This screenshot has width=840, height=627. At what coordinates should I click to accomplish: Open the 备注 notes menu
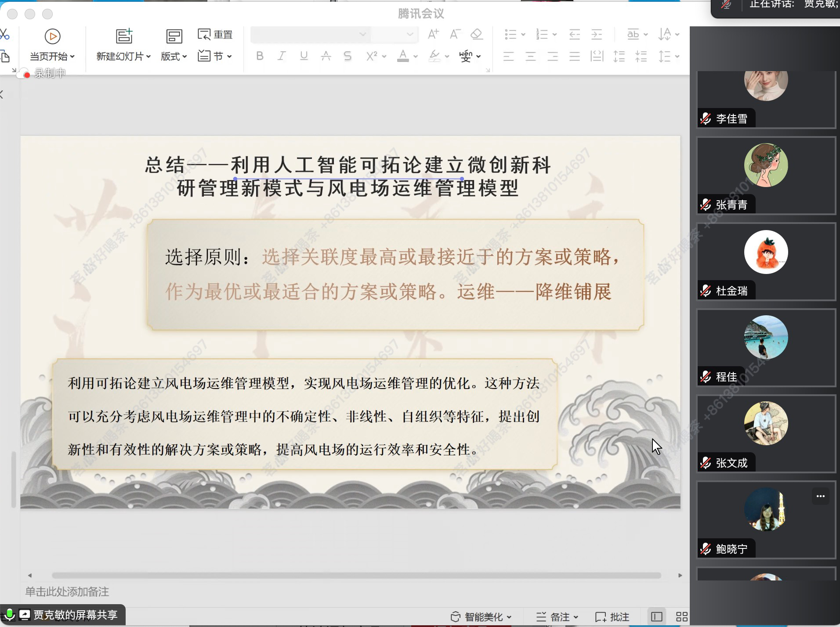pyautogui.click(x=557, y=617)
